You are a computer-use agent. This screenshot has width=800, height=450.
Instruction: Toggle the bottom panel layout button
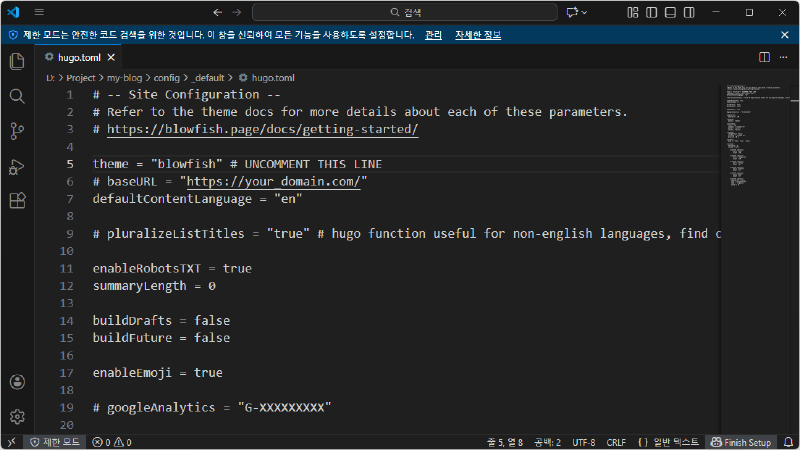[x=669, y=12]
